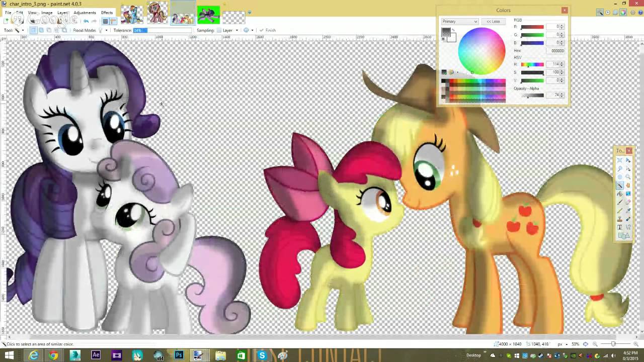Open the palette management dropdown icon
This screenshot has height=362, width=644.
pos(453,72)
